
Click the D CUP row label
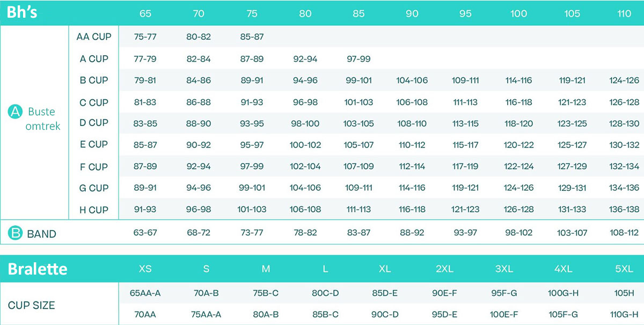coord(94,123)
